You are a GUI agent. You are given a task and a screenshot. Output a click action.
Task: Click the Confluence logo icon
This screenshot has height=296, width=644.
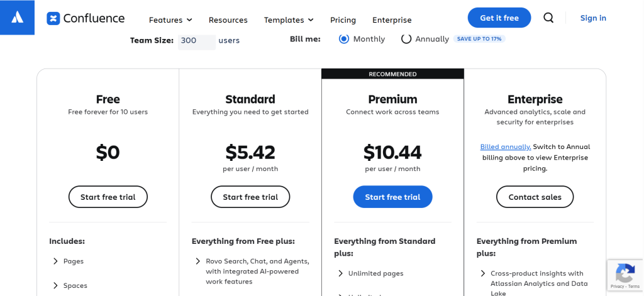[x=53, y=18]
